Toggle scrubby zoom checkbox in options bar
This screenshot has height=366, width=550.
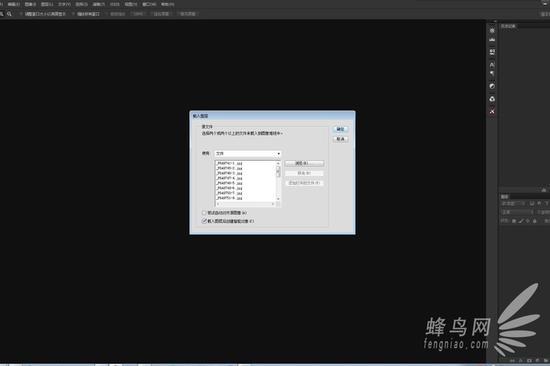coord(106,14)
